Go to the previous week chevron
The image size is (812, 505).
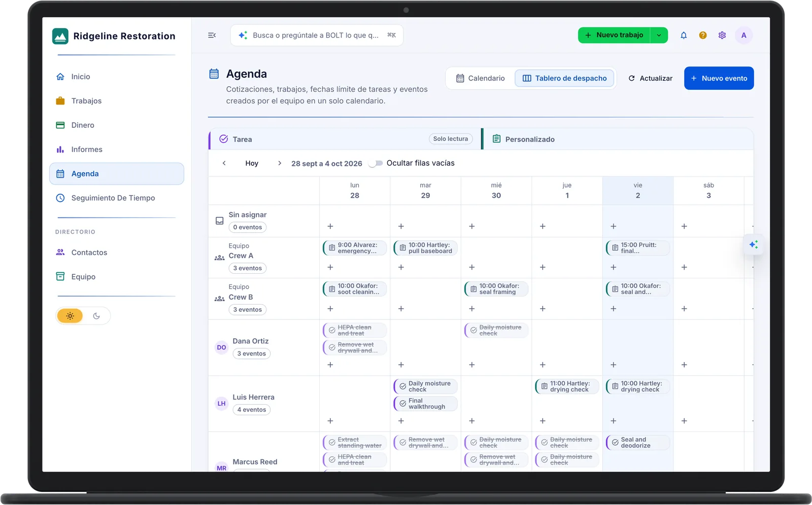(224, 163)
